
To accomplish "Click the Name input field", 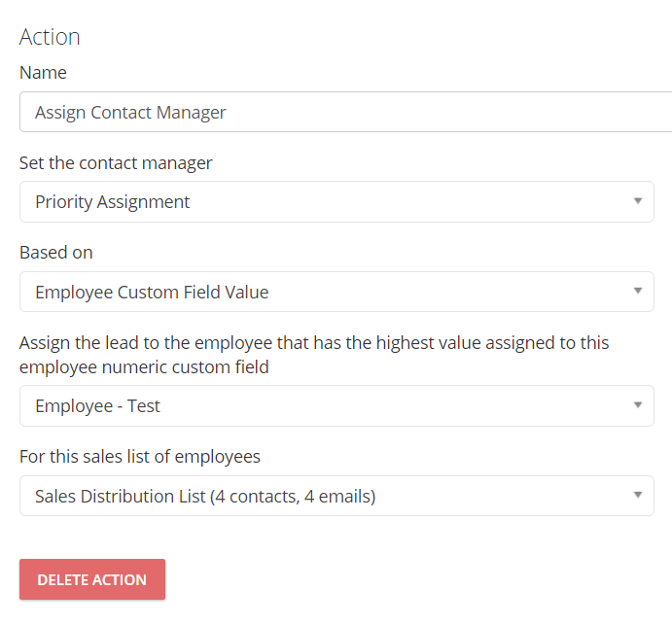I will click(x=345, y=112).
